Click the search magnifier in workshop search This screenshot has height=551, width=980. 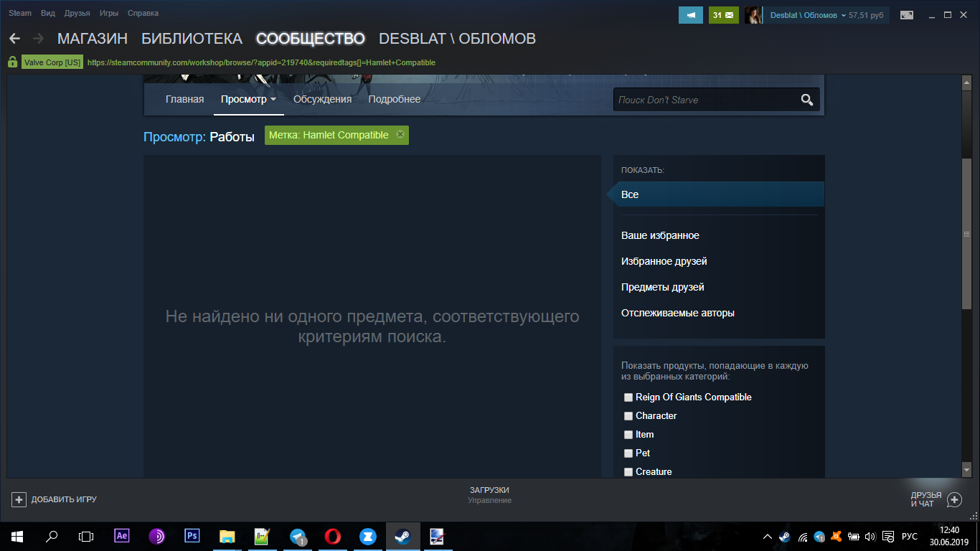[x=807, y=100]
